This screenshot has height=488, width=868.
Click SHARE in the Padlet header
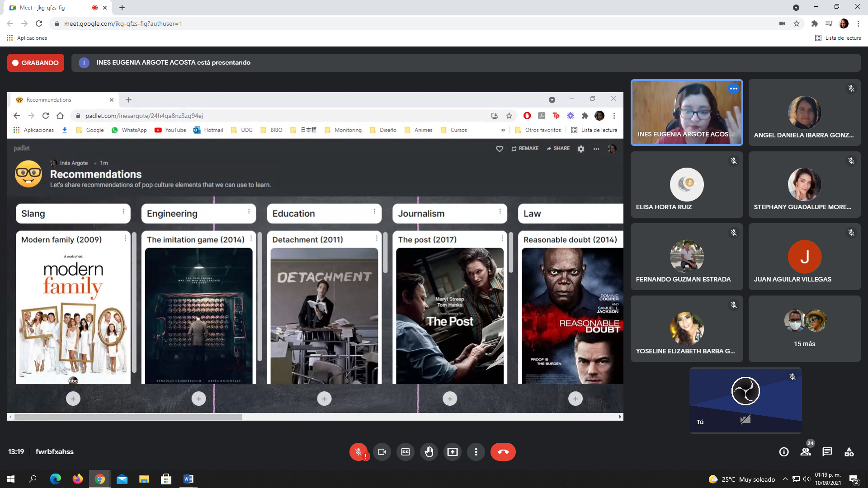pyautogui.click(x=558, y=148)
